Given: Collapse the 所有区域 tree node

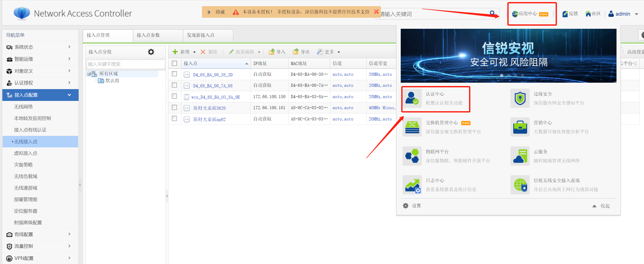Looking at the screenshot, I should coord(89,74).
